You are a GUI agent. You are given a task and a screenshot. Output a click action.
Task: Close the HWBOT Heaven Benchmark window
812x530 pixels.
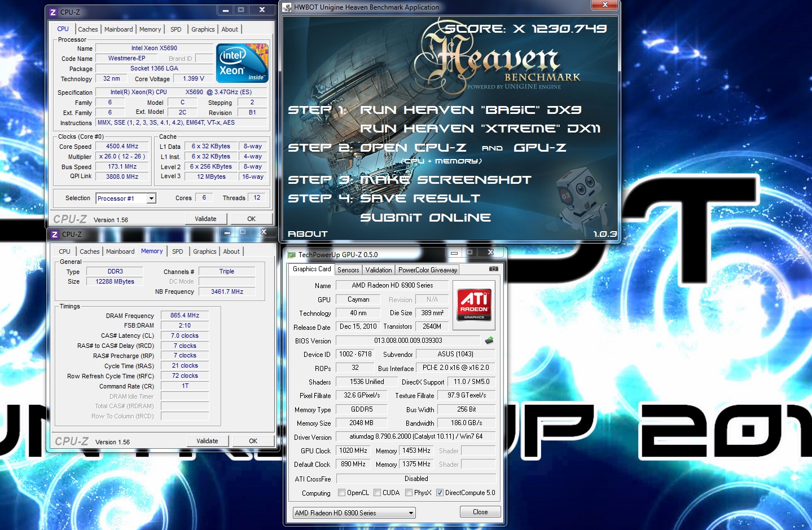coord(605,5)
